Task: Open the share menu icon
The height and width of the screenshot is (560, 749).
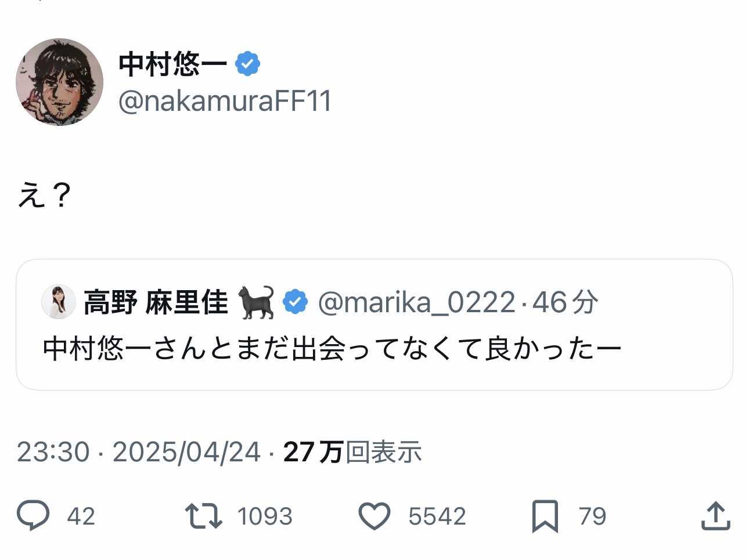Action: 715,516
